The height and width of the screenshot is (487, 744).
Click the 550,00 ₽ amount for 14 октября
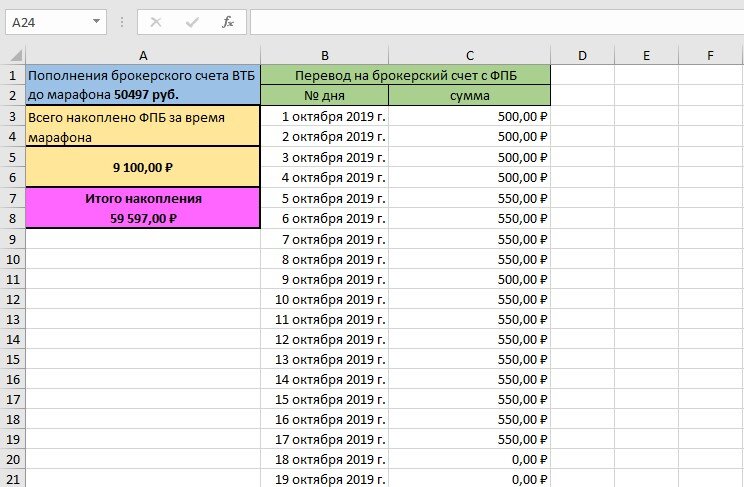point(470,379)
